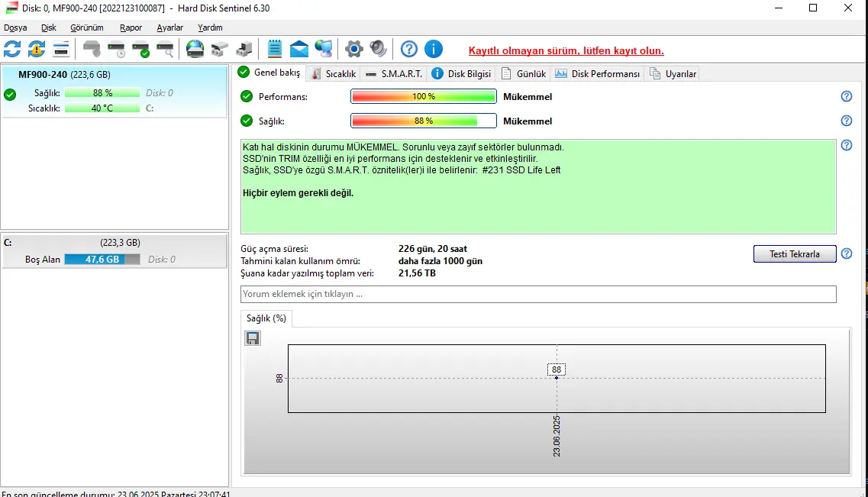Image resolution: width=868 pixels, height=497 pixels.
Task: Open settings via the gear icon
Action: (353, 50)
